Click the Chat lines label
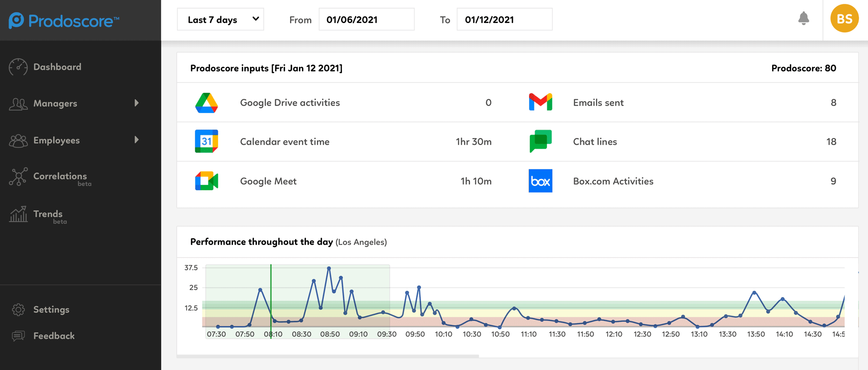This screenshot has width=868, height=370. (x=595, y=142)
